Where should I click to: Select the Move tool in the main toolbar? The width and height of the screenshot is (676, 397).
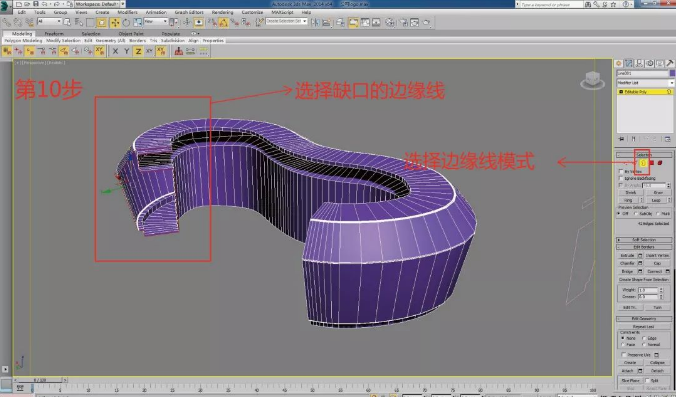(x=115, y=22)
